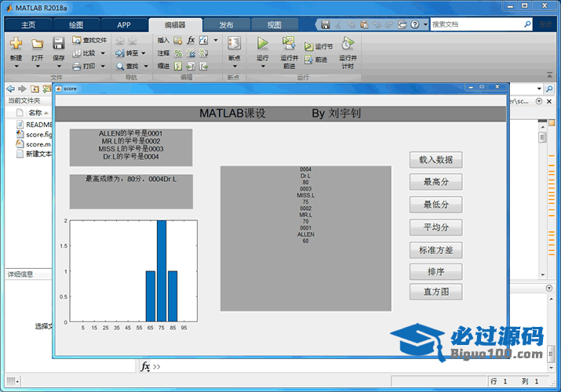Click the 排序 button
Viewport: 561px width, 392px height.
tap(435, 271)
